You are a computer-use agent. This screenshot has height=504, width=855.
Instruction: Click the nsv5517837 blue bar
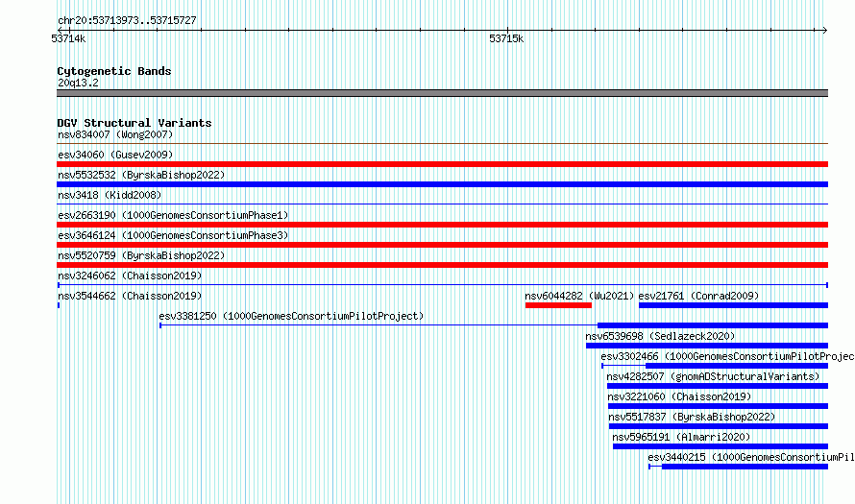pyautogui.click(x=719, y=426)
